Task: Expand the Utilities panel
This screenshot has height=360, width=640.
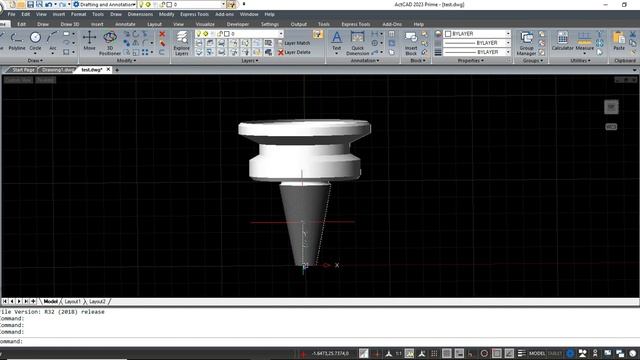Action: 580,60
